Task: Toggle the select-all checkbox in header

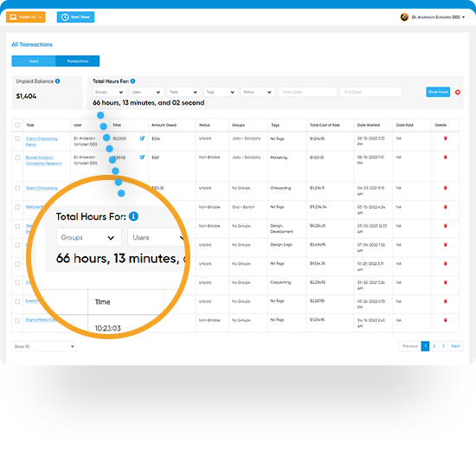Action: click(17, 125)
